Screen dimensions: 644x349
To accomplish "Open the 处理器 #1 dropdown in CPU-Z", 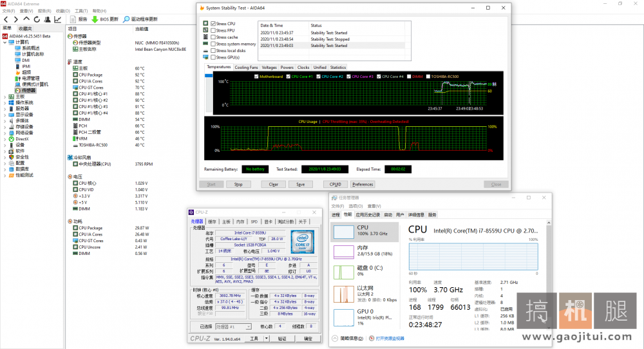I will point(233,327).
